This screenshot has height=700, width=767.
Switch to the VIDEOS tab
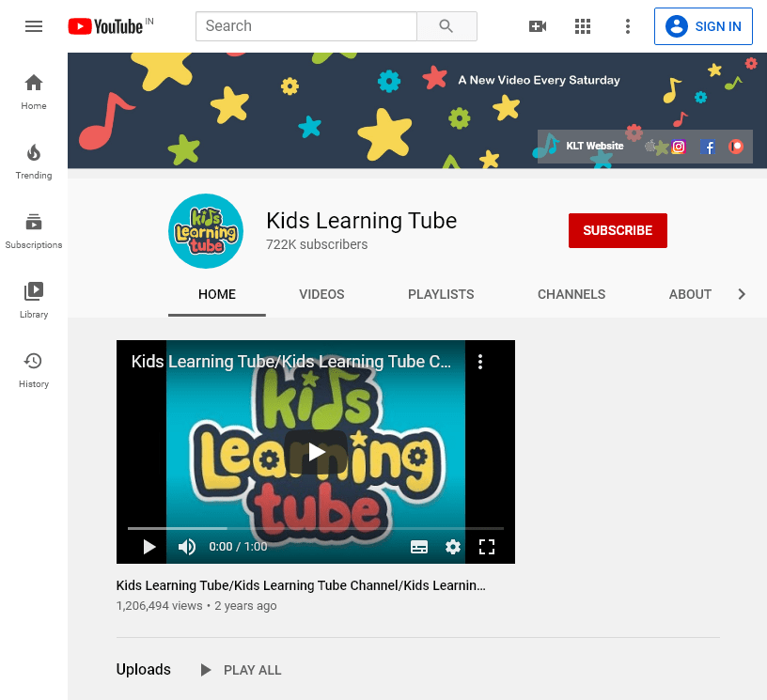(321, 294)
